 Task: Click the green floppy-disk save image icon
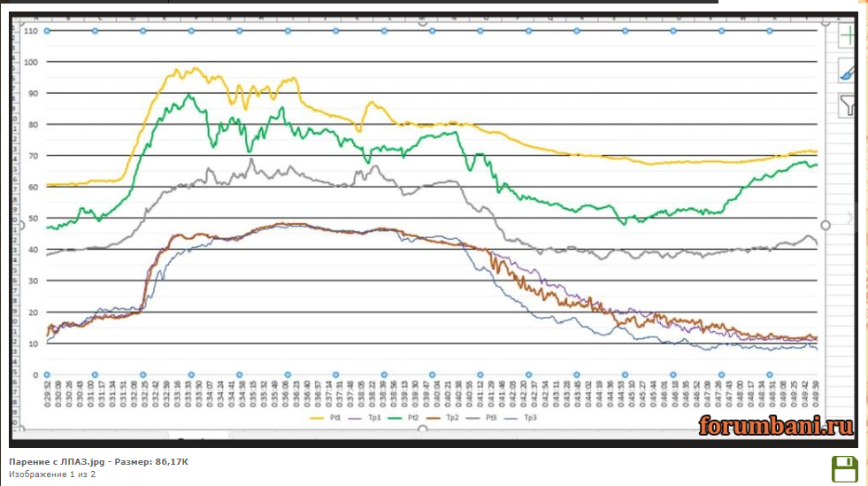pyautogui.click(x=845, y=469)
